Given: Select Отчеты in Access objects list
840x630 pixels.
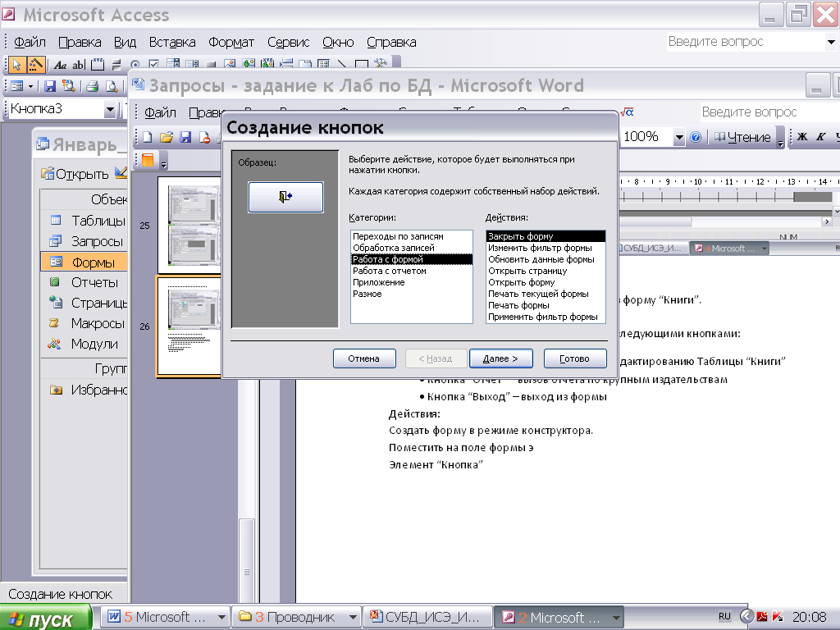Looking at the screenshot, I should pos(85,282).
